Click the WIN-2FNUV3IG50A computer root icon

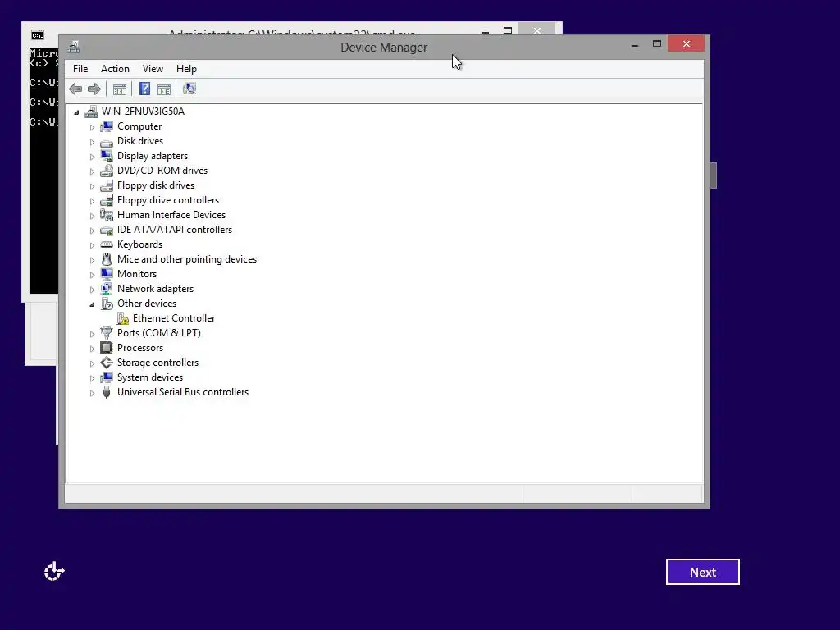(91, 112)
